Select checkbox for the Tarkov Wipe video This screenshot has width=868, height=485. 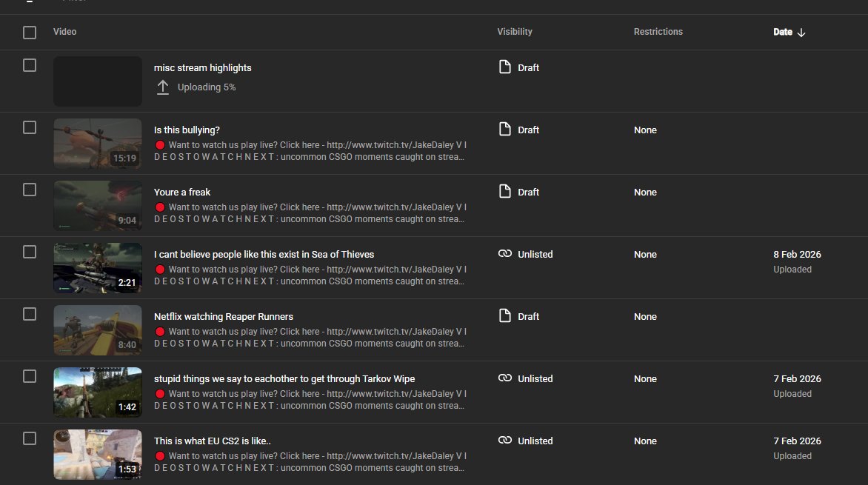point(30,376)
